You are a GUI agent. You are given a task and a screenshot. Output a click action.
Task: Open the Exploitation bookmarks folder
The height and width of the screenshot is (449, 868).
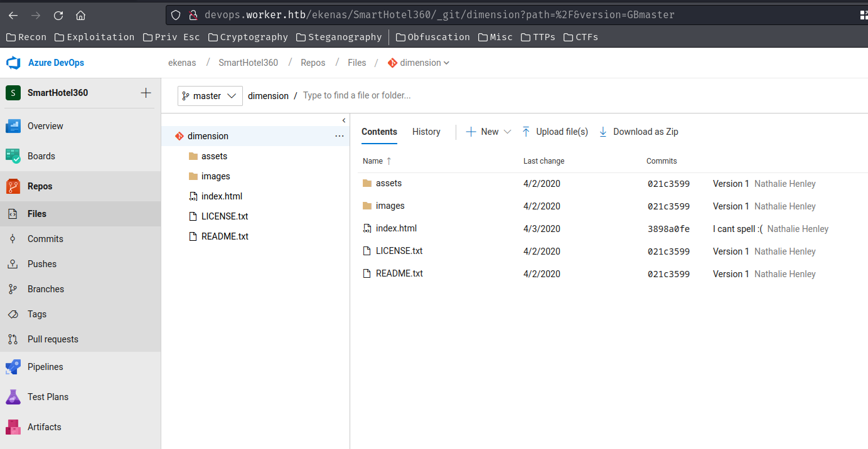(94, 37)
